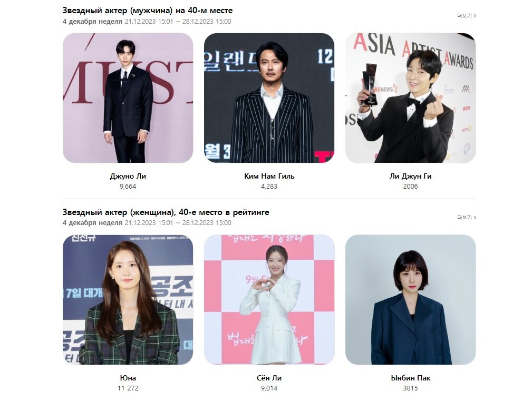Viewport: 532px width, 401px height.
Task: Open Ли Джун Ги photo thumbnail
Action: 411,98
